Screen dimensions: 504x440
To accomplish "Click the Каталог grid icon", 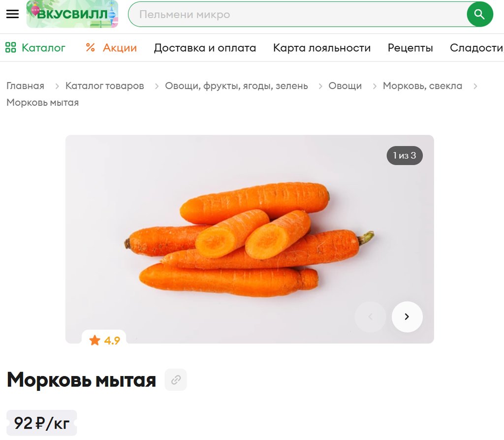I will click(11, 48).
